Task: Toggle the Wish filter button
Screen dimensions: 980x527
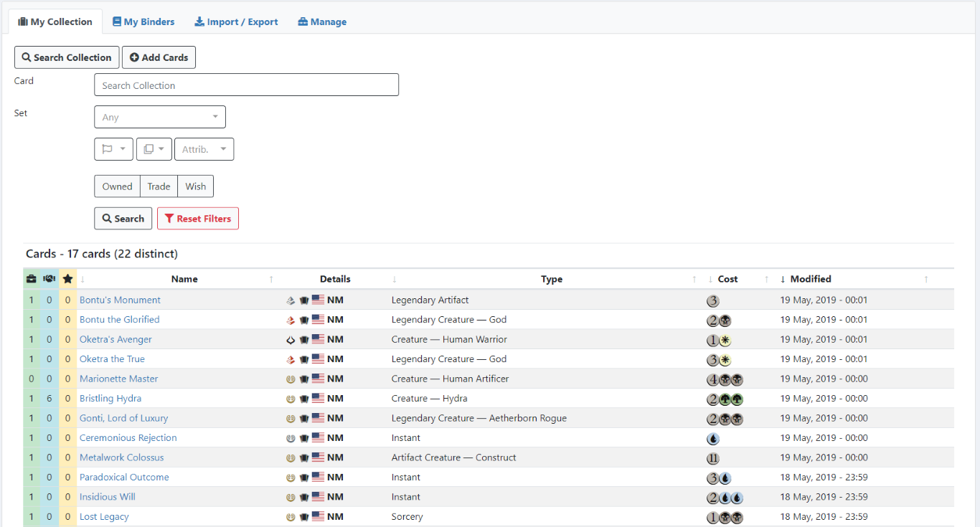Action: [x=195, y=186]
